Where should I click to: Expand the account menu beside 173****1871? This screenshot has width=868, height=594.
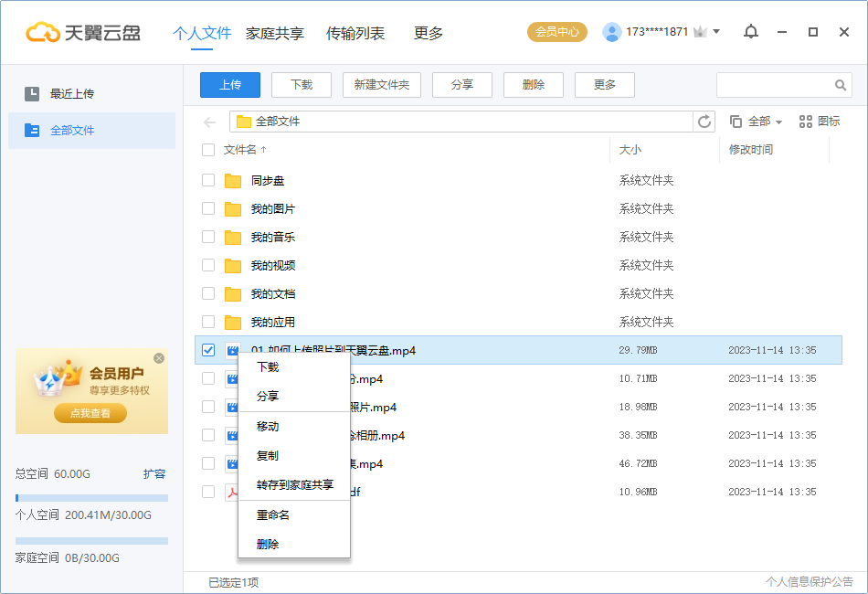[x=714, y=32]
